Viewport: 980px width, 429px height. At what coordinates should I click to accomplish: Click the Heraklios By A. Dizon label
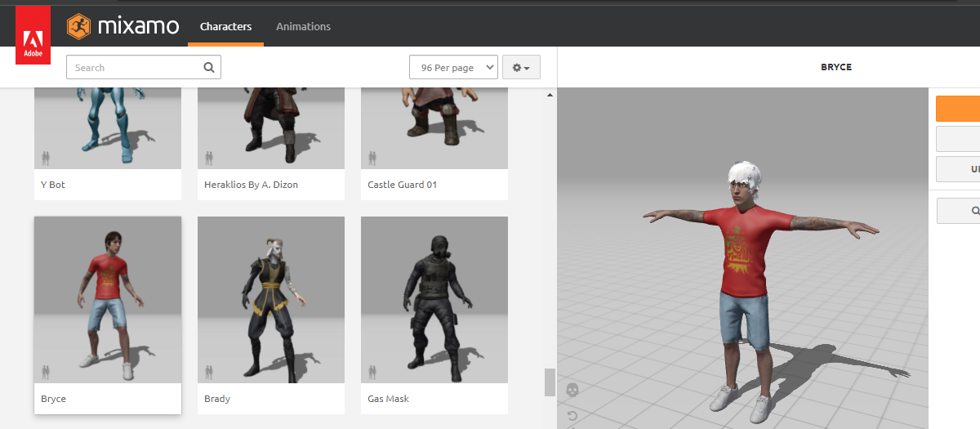click(251, 185)
